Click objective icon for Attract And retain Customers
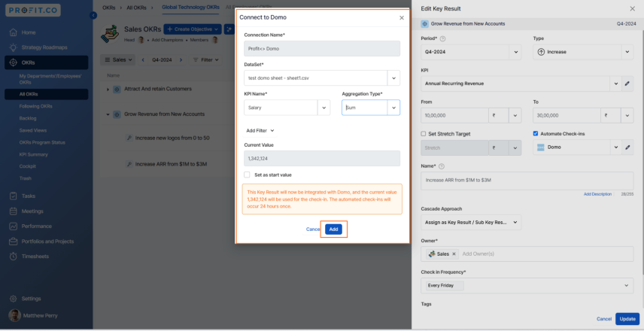This screenshot has width=644, height=331. (117, 89)
